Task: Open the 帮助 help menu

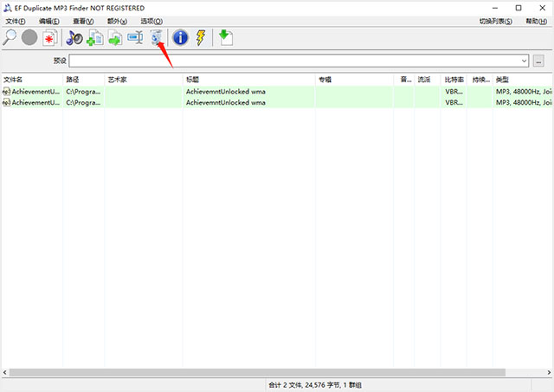Action: point(537,21)
